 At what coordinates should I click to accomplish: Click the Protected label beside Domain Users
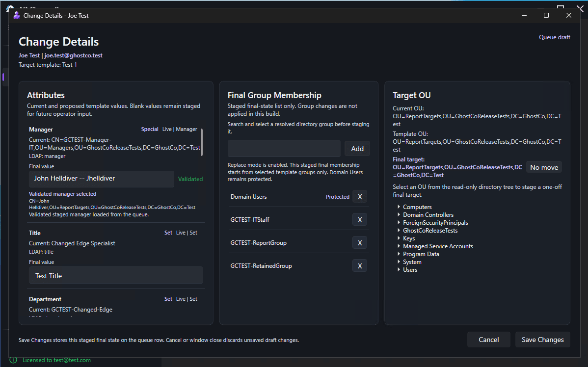click(x=338, y=197)
